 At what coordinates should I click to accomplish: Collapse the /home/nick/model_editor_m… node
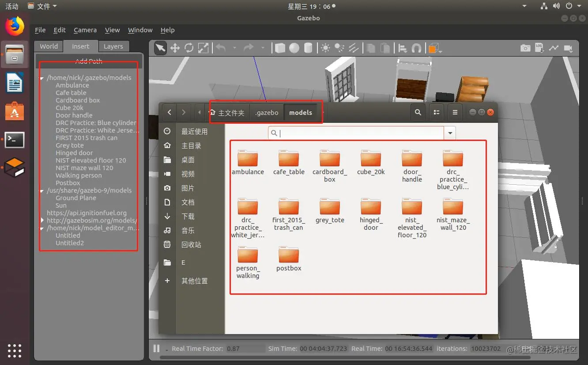pos(42,228)
